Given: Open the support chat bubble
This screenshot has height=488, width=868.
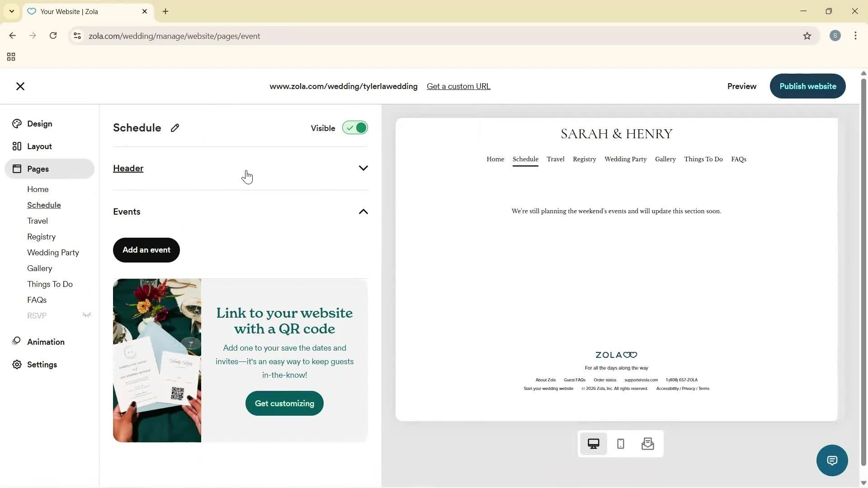Looking at the screenshot, I should 832,460.
